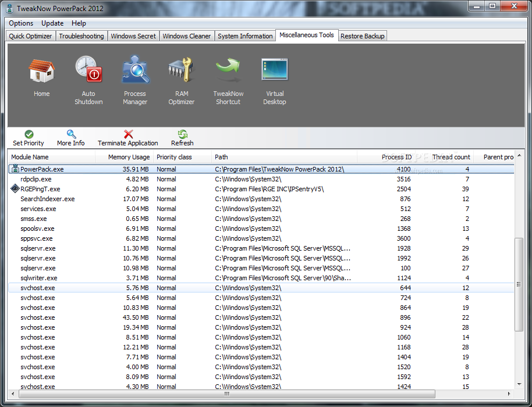Select svchost.exe with Process ID 924
This screenshot has height=407, width=532.
(x=261, y=327)
